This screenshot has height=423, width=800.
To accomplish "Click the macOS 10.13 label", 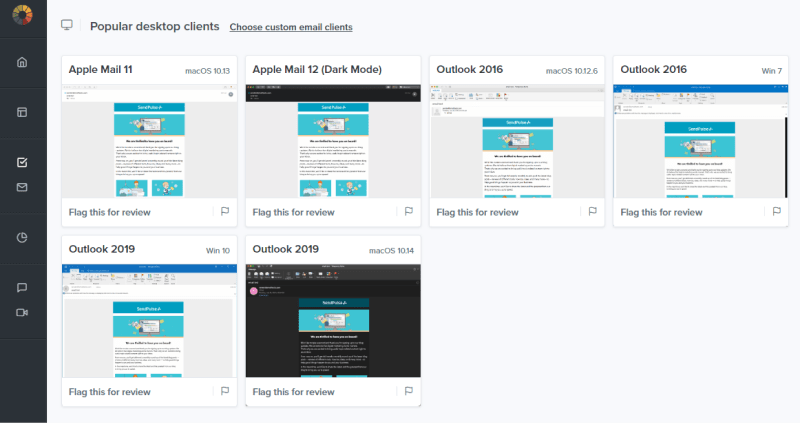I will coord(207,71).
